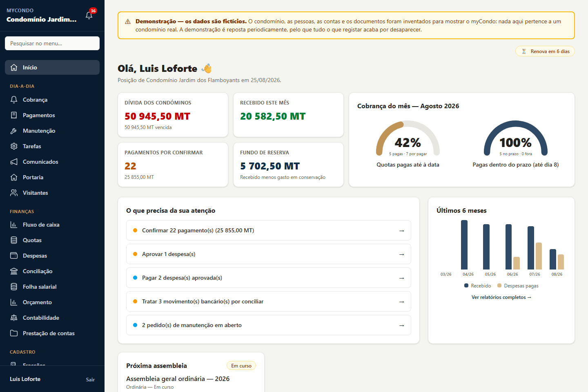The image size is (588, 392).
Task: Open the notifications bell icon
Action: [x=89, y=16]
